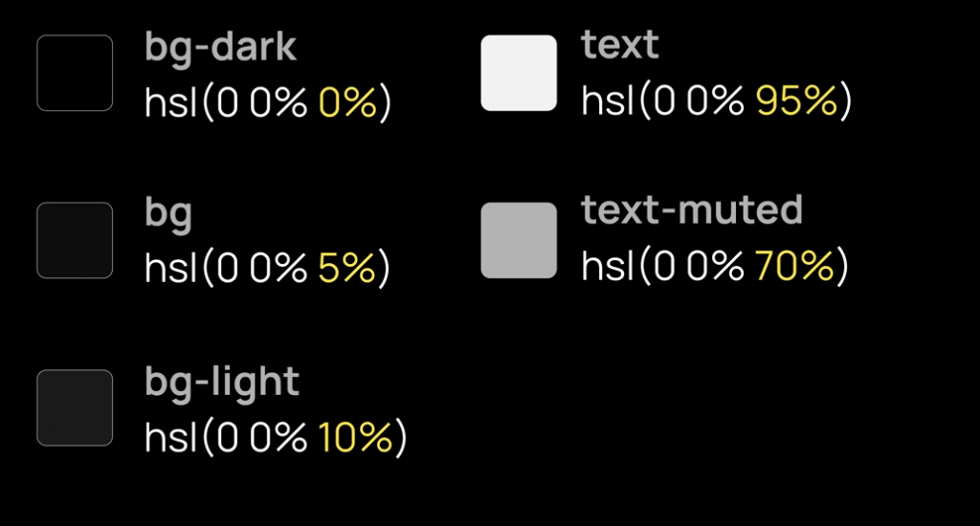Pick the bg-light color swatch
The image size is (980, 526).
tap(75, 407)
